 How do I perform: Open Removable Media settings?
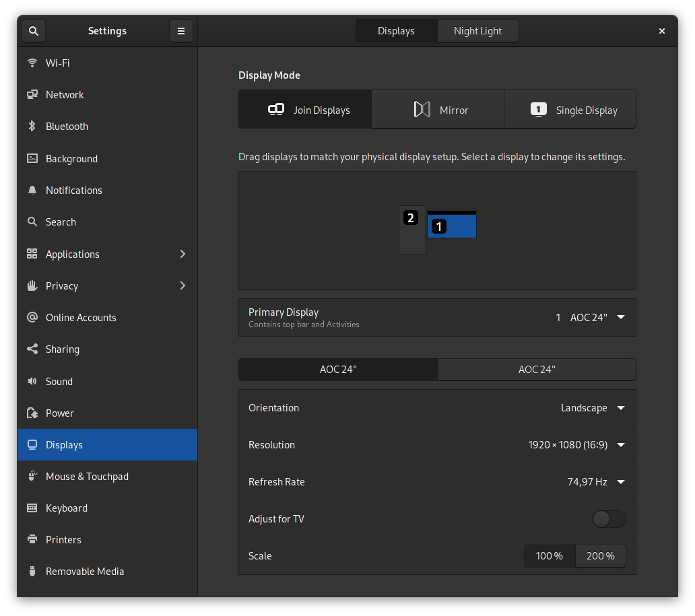point(107,572)
